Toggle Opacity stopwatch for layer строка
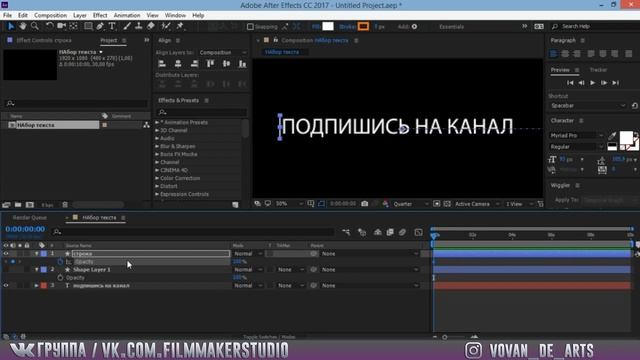The width and height of the screenshot is (640, 360). 60,262
